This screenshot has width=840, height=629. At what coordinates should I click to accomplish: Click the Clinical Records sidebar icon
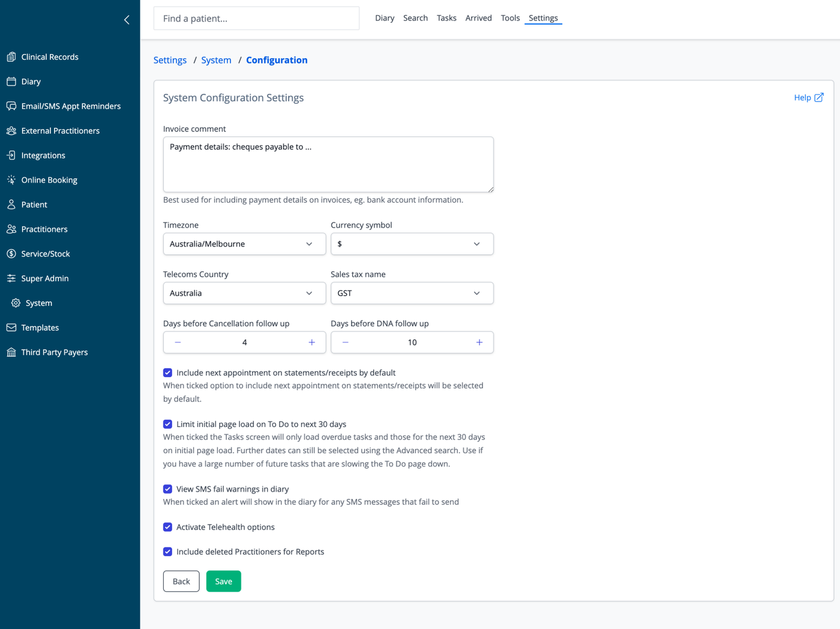[11, 57]
